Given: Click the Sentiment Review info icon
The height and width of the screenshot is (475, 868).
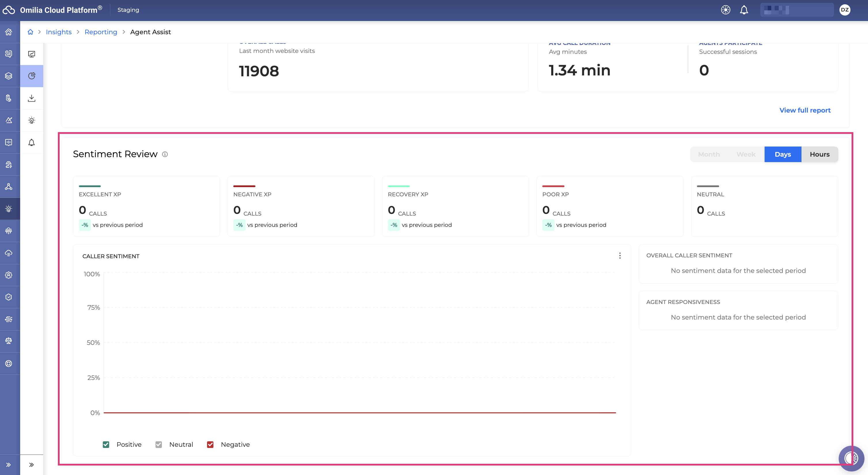Looking at the screenshot, I should click(x=165, y=154).
